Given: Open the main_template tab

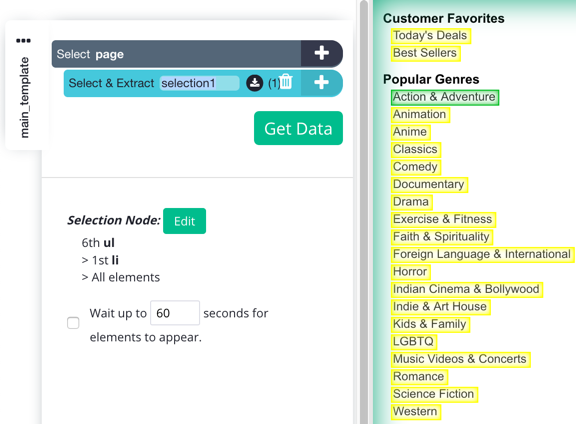Looking at the screenshot, I should pos(24,97).
